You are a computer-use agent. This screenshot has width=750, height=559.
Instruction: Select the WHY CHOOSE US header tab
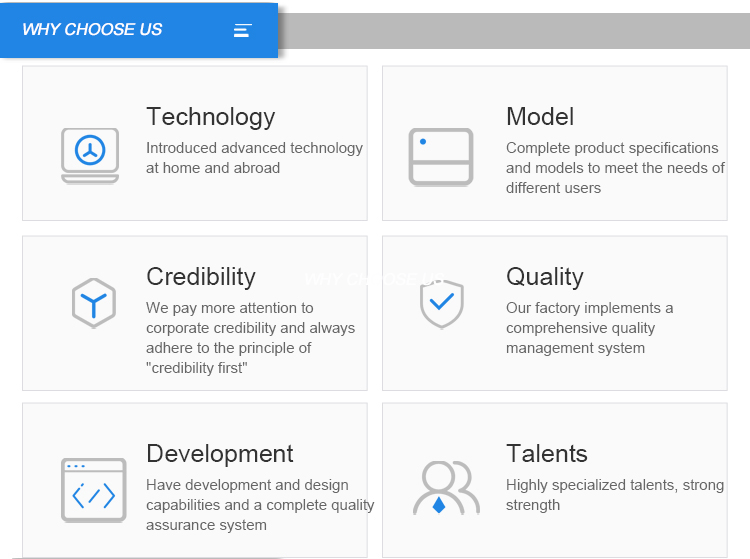92,30
